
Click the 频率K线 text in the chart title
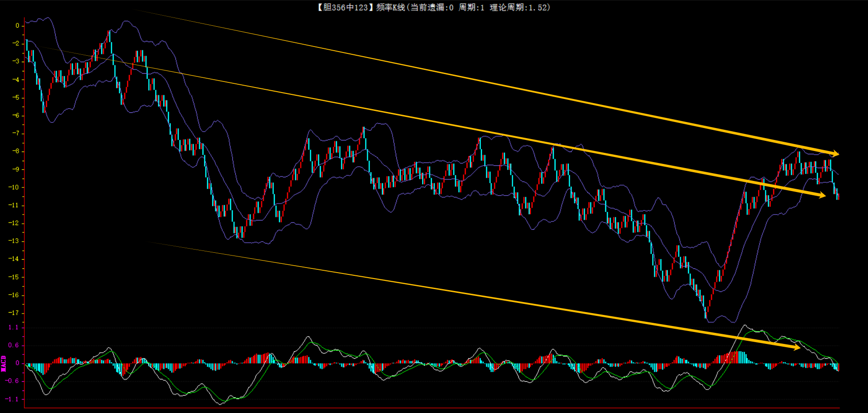pyautogui.click(x=390, y=7)
